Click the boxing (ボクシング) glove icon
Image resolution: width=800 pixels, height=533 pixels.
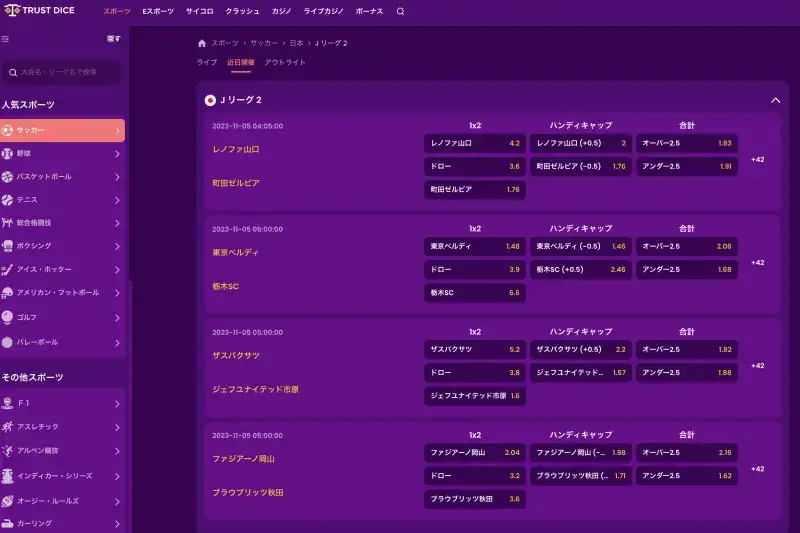(7, 246)
